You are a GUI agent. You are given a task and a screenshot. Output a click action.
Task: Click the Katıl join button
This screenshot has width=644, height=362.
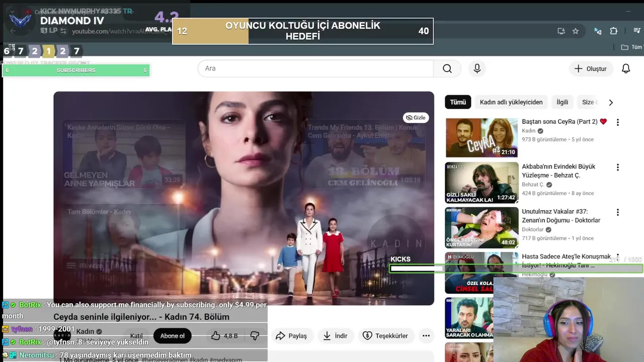tap(136, 336)
